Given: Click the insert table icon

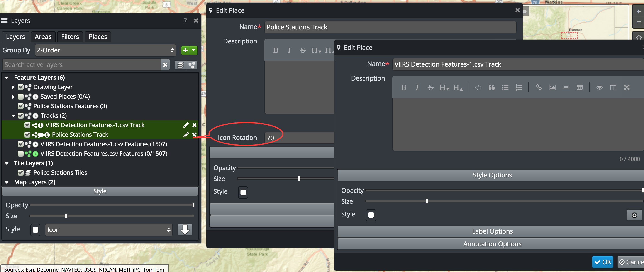Looking at the screenshot, I should click(x=579, y=87).
